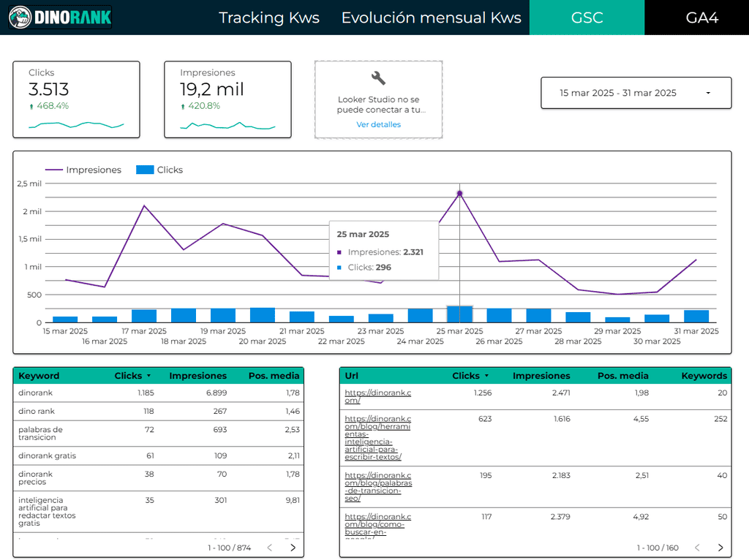
Task: Click the Url column header
Action: click(x=352, y=376)
